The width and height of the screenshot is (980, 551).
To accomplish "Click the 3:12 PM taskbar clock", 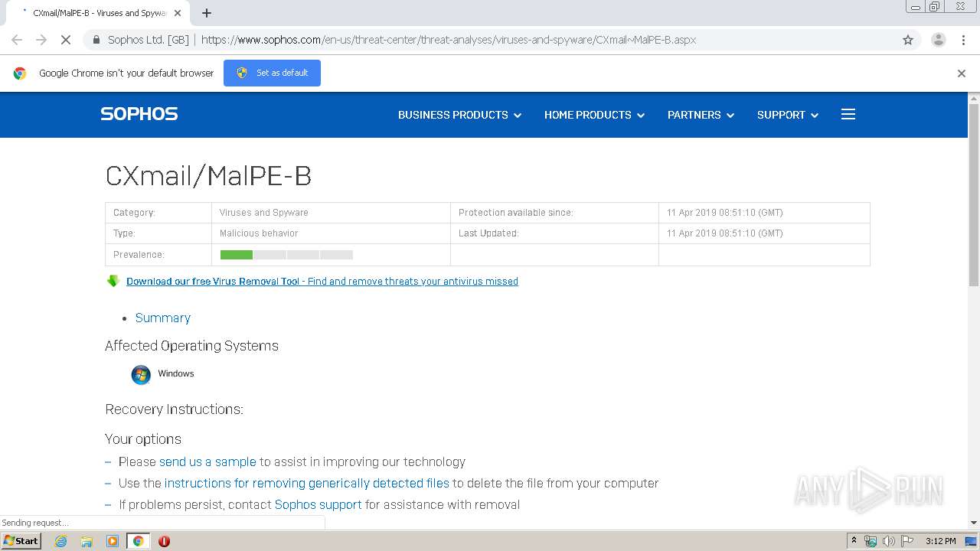I will click(940, 541).
